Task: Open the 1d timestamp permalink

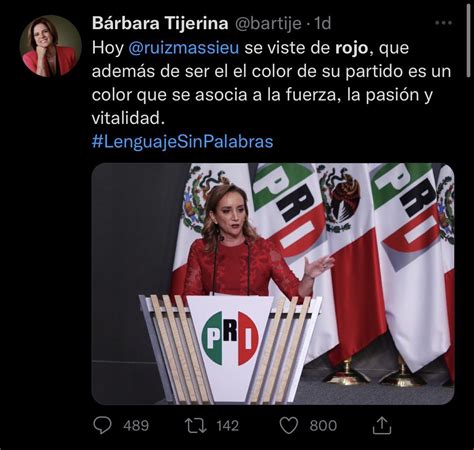Action: click(x=323, y=23)
